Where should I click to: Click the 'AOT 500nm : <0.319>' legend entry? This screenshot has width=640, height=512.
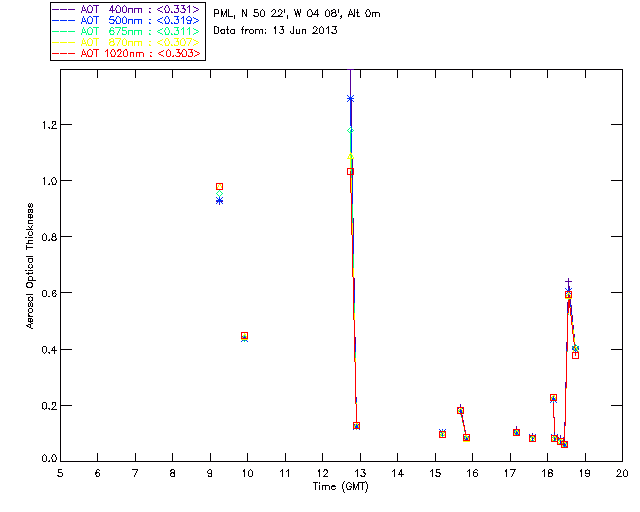(127, 20)
